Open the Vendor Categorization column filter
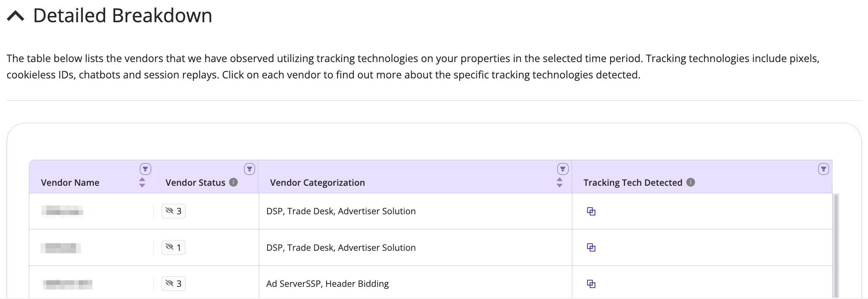The width and height of the screenshot is (868, 299). 563,169
